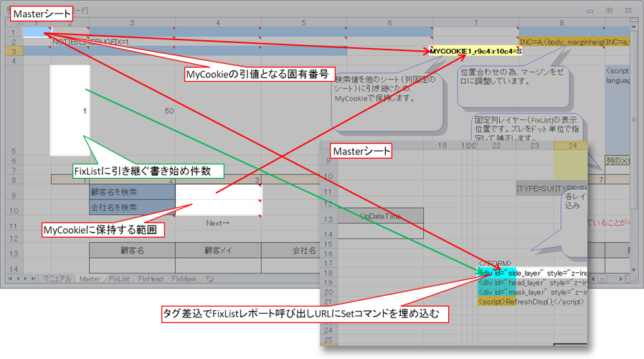Click the 固定列レイヤー comment bubble
The width and height of the screenshot is (644, 359).
(527, 129)
